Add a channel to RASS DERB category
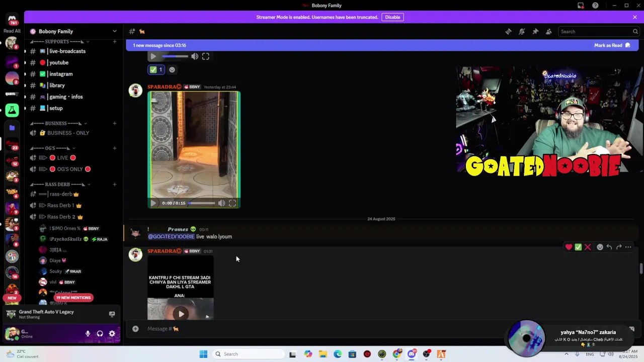This screenshot has height=362, width=644. (115, 185)
